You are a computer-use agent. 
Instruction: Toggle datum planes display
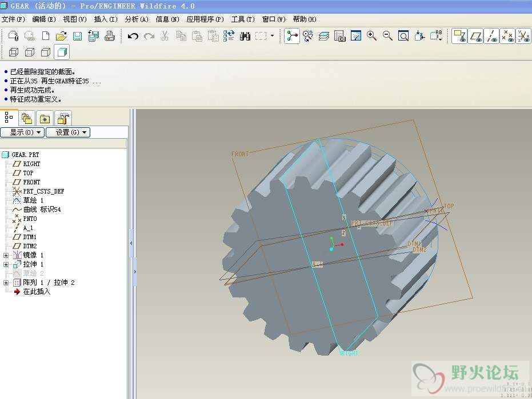[475, 35]
